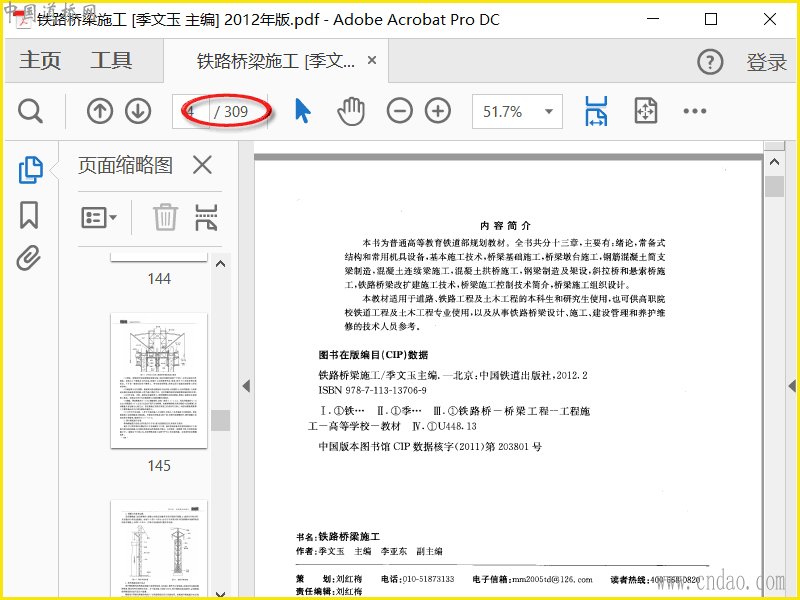Click the thumbnail panel scrollbar handle
Viewport: 800px width, 600px height.
pos(220,420)
